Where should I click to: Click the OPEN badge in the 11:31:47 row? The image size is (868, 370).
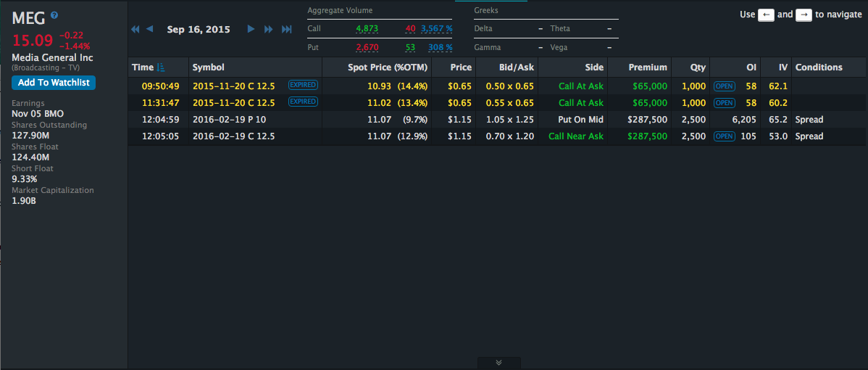(x=724, y=102)
